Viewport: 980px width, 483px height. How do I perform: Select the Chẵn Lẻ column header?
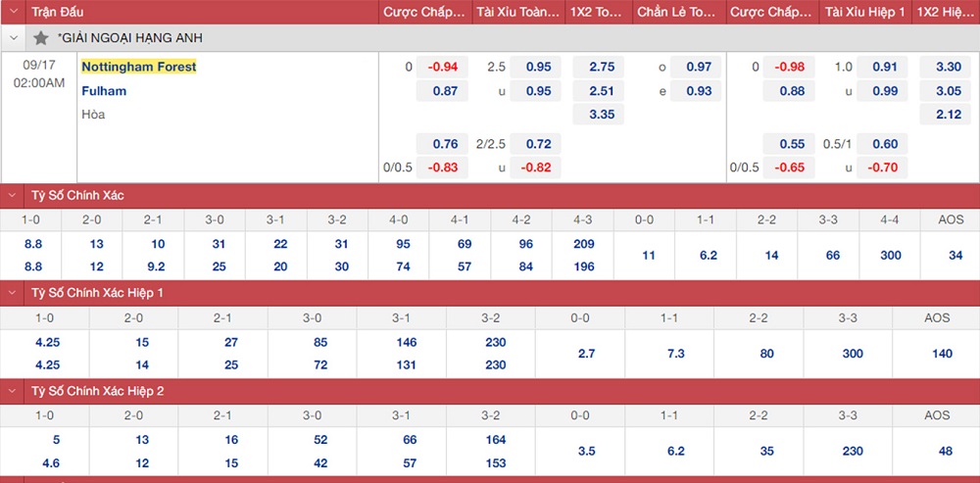[679, 12]
